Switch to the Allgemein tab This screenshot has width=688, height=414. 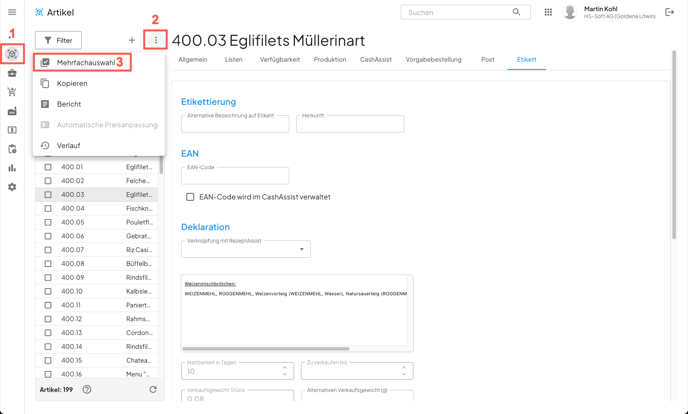(x=193, y=60)
